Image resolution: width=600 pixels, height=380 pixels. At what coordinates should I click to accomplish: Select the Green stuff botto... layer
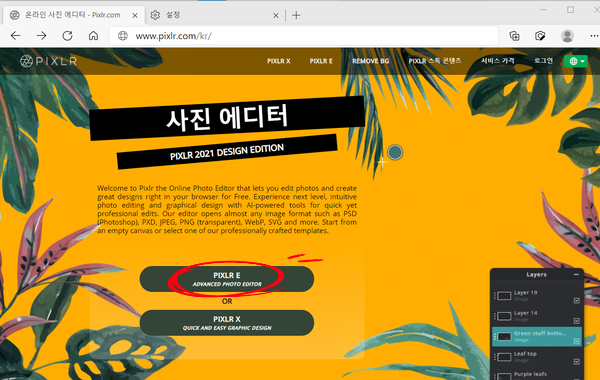[537, 337]
